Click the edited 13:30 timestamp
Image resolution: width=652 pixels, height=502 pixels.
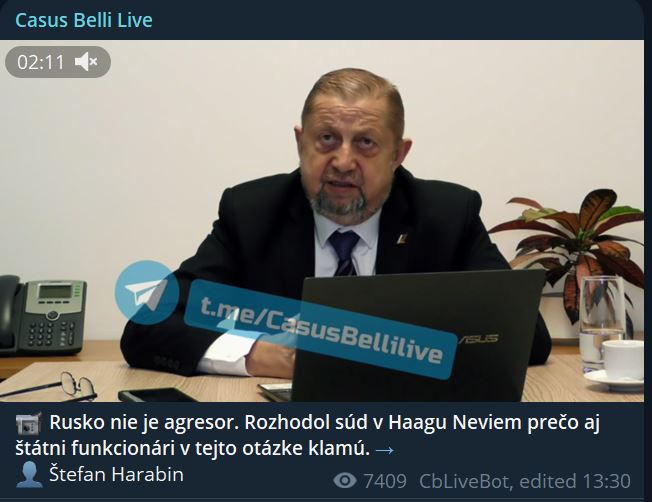tap(575, 481)
